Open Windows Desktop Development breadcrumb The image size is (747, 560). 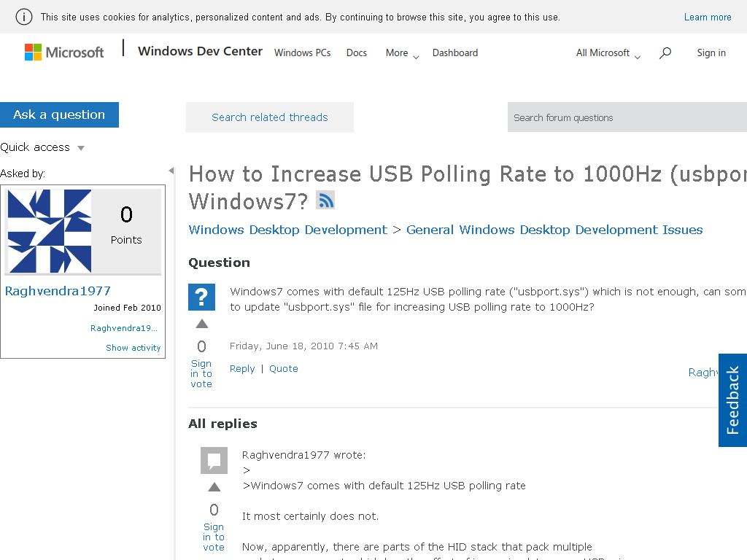pyautogui.click(x=287, y=230)
